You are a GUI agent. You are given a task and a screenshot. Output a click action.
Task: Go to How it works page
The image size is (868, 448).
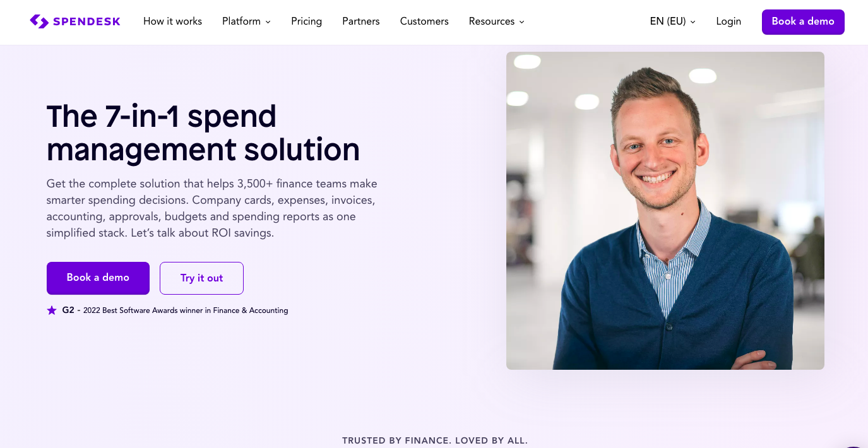click(172, 21)
